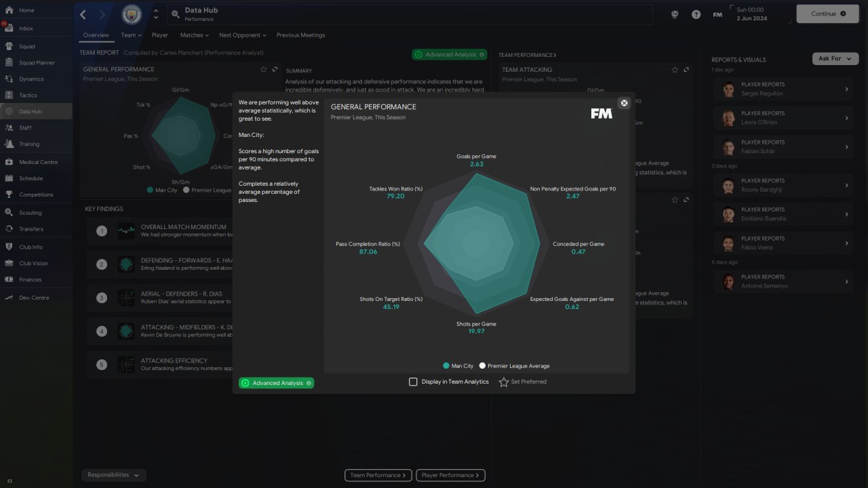Image resolution: width=868 pixels, height=488 pixels.
Task: Click the Man City club badge
Action: tap(132, 14)
